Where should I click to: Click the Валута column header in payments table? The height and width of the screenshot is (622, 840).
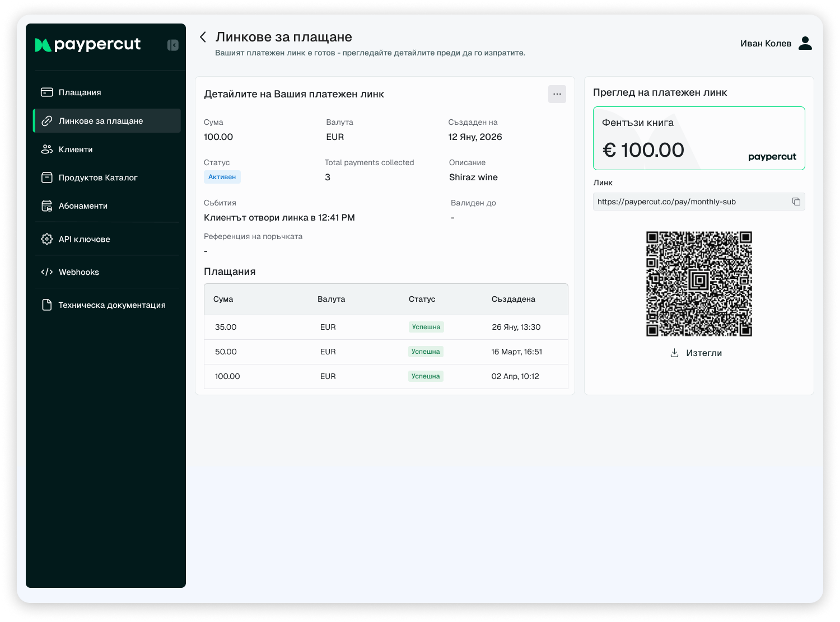click(332, 299)
